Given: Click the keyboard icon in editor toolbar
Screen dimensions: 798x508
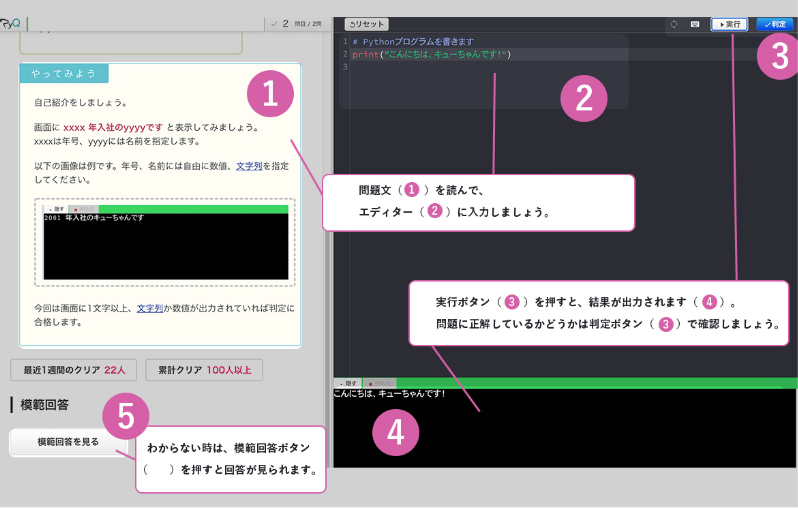Looking at the screenshot, I should coord(694,24).
